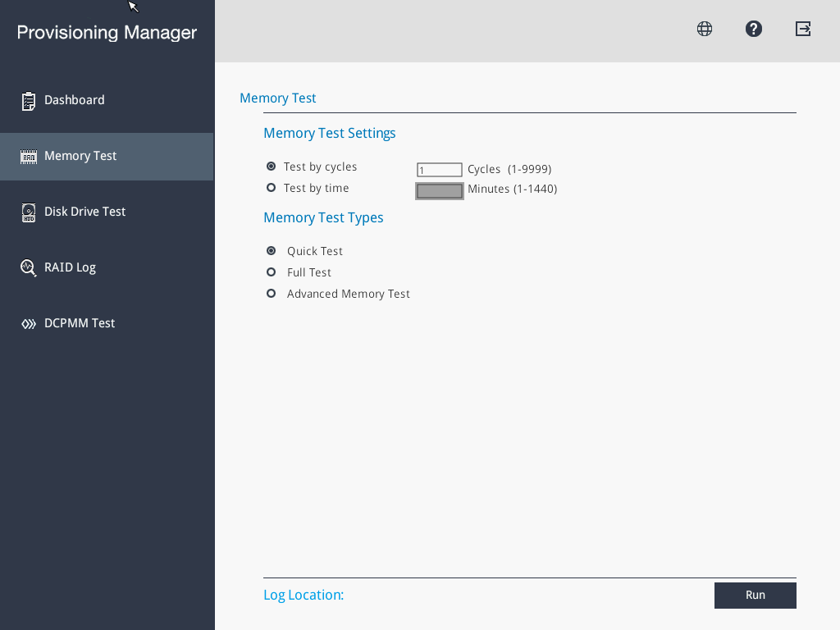Open the Memory Test menu item
Image resolution: width=840 pixels, height=630 pixels.
(107, 157)
